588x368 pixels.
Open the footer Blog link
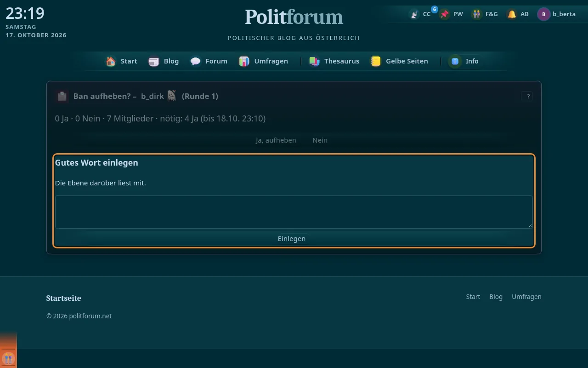tap(496, 297)
